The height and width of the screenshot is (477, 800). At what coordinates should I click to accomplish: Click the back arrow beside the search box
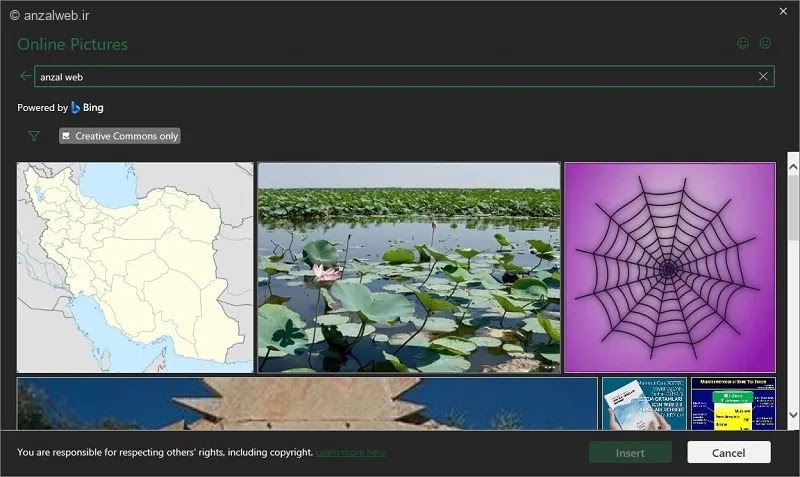(x=25, y=76)
